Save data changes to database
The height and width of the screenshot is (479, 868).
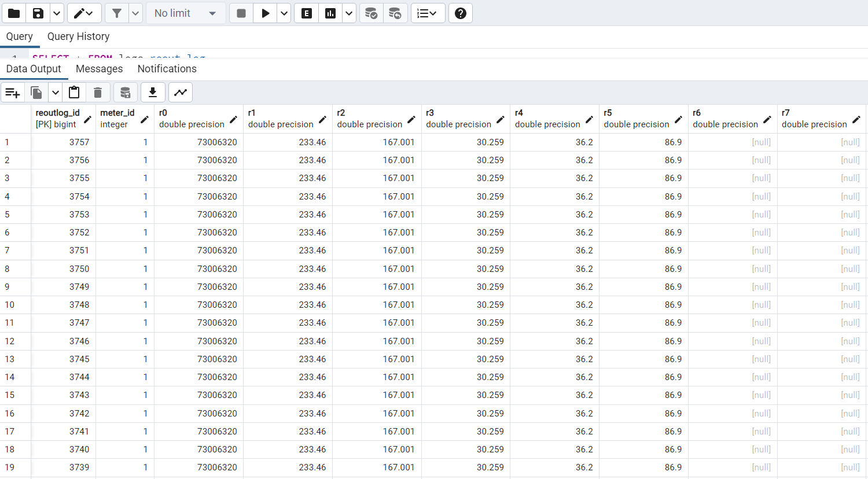[126, 93]
